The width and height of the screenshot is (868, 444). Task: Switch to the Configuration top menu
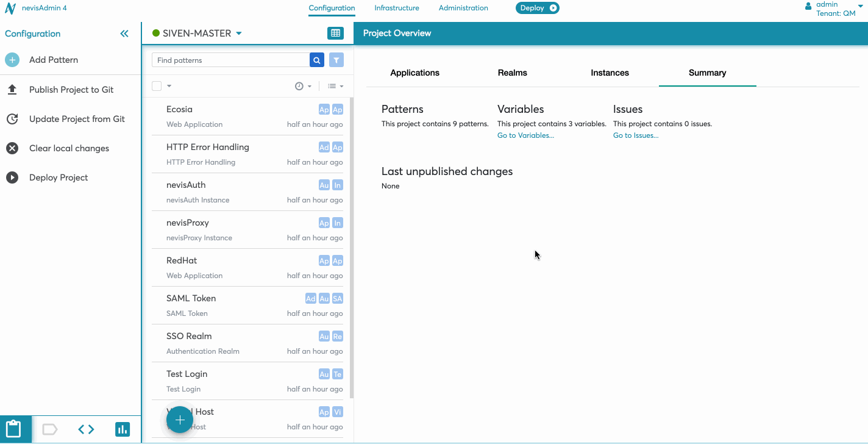pyautogui.click(x=332, y=9)
